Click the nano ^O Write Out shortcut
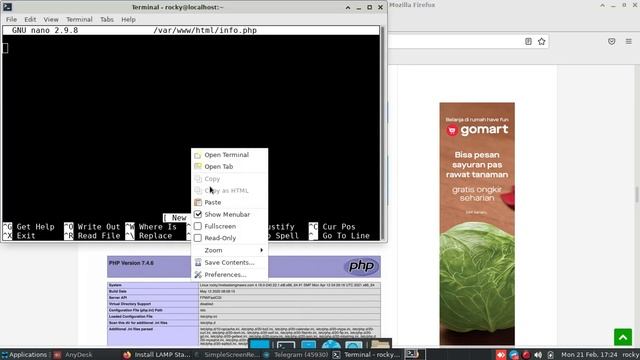 tap(92, 227)
